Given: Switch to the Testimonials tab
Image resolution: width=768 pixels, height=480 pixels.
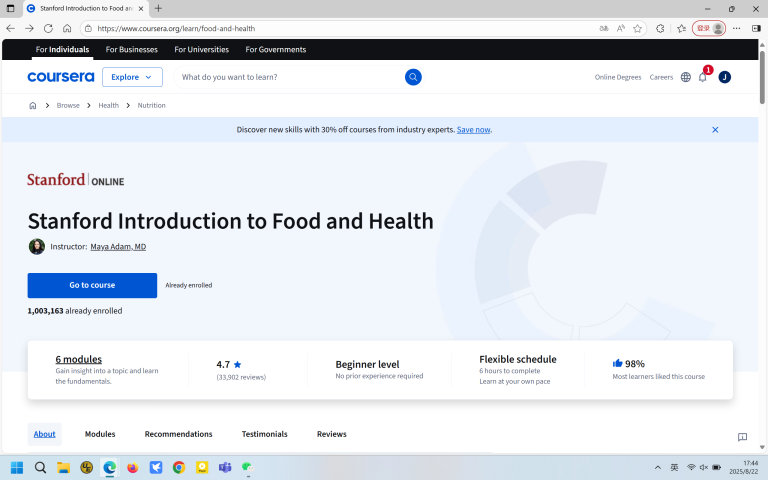Looking at the screenshot, I should click(x=264, y=434).
